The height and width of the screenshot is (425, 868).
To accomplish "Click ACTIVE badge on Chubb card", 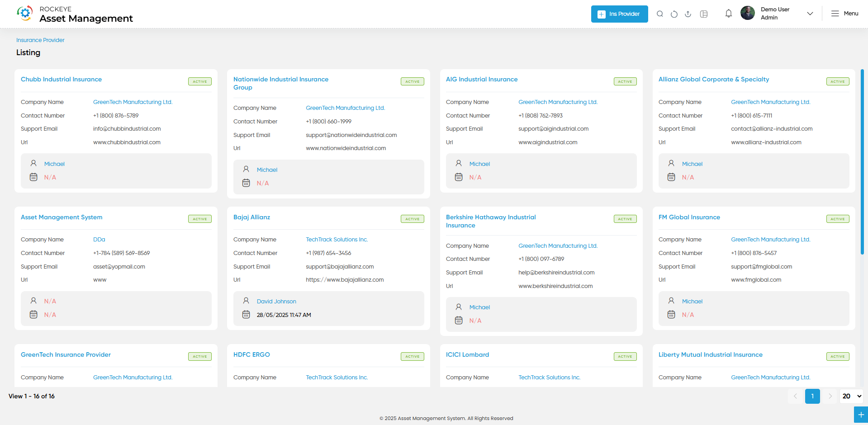I will (200, 81).
